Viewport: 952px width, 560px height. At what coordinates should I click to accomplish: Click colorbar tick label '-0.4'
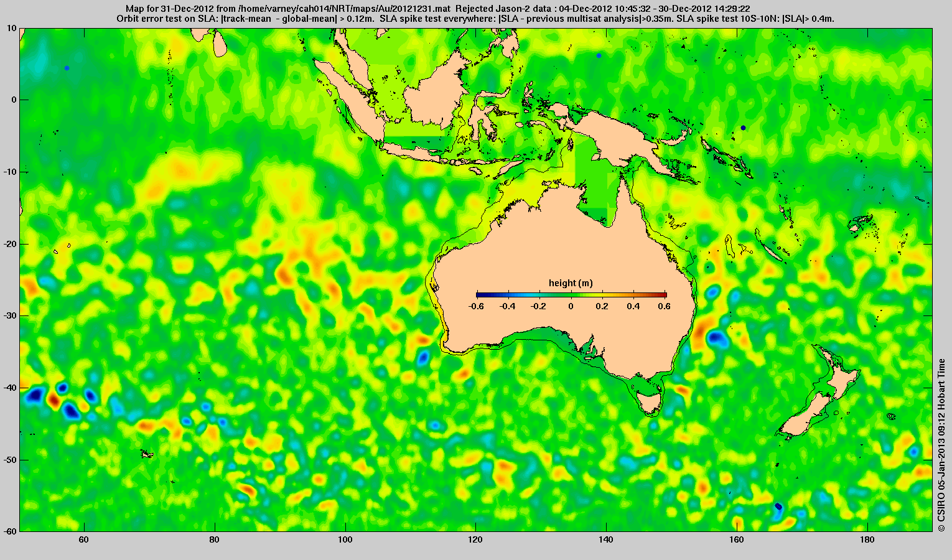(508, 306)
